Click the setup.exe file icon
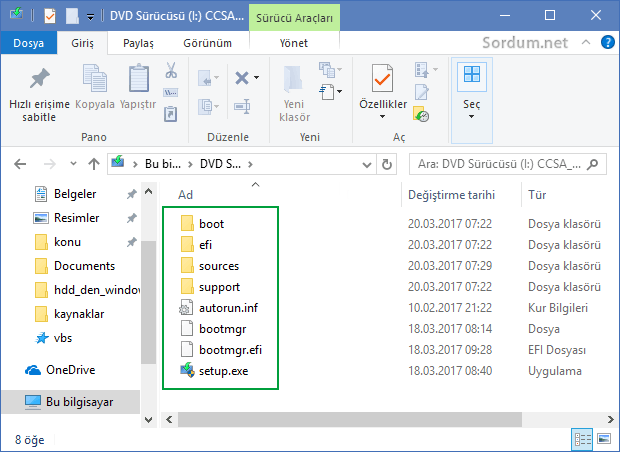620x452 pixels. [187, 370]
